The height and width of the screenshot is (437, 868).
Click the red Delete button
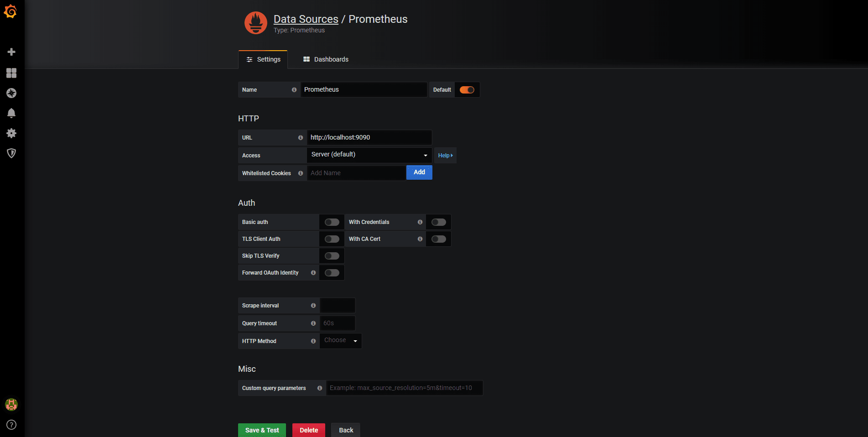point(309,430)
